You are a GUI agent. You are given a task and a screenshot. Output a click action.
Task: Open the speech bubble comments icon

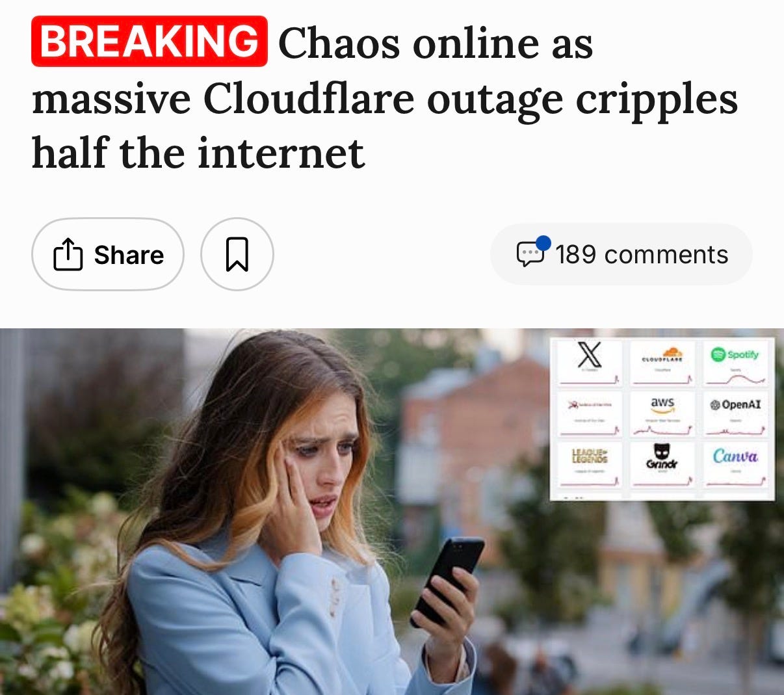[530, 254]
